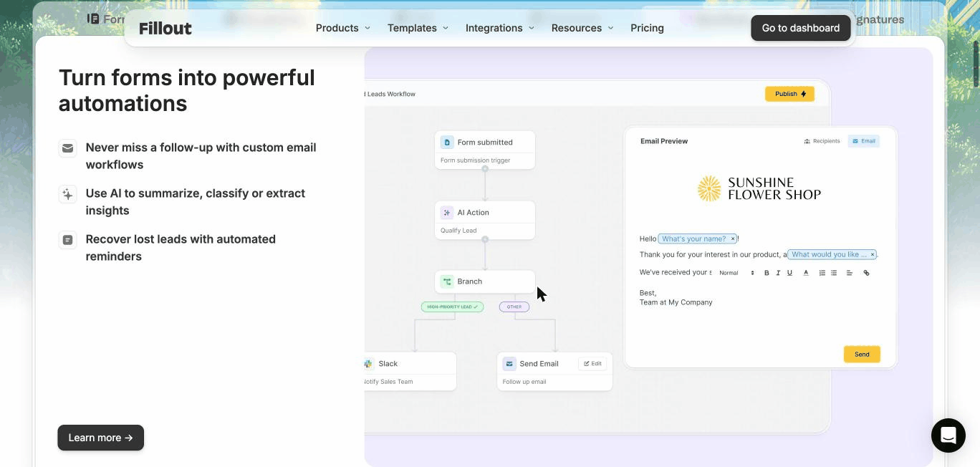This screenshot has width=980, height=467.
Task: Click the Fillout logo
Action: (x=165, y=28)
